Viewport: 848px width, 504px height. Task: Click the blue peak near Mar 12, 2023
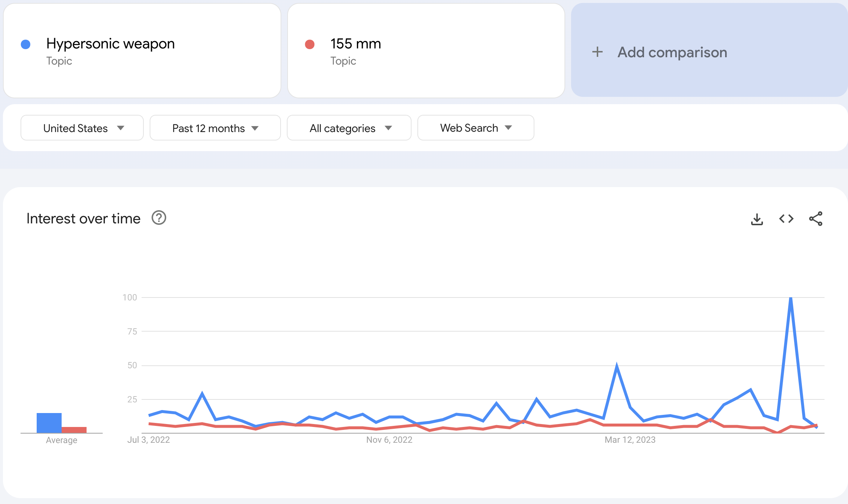[617, 367]
